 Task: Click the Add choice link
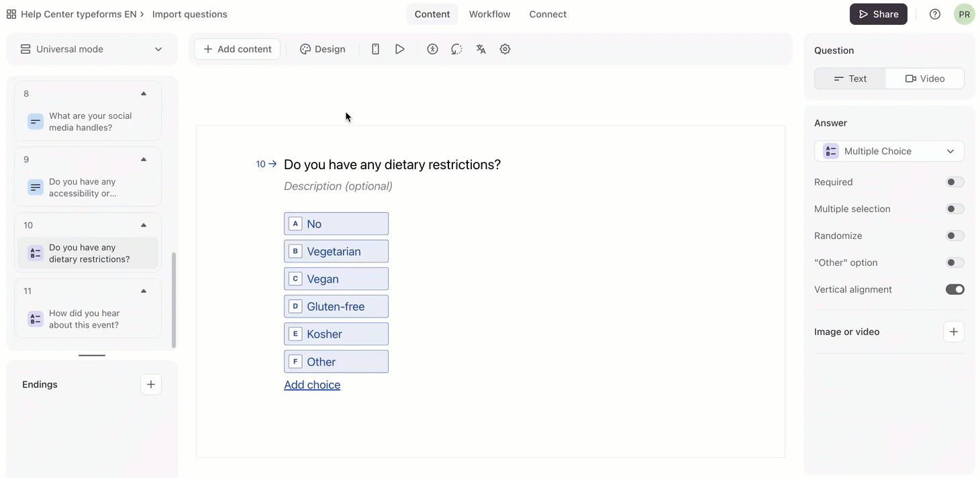coord(312,385)
